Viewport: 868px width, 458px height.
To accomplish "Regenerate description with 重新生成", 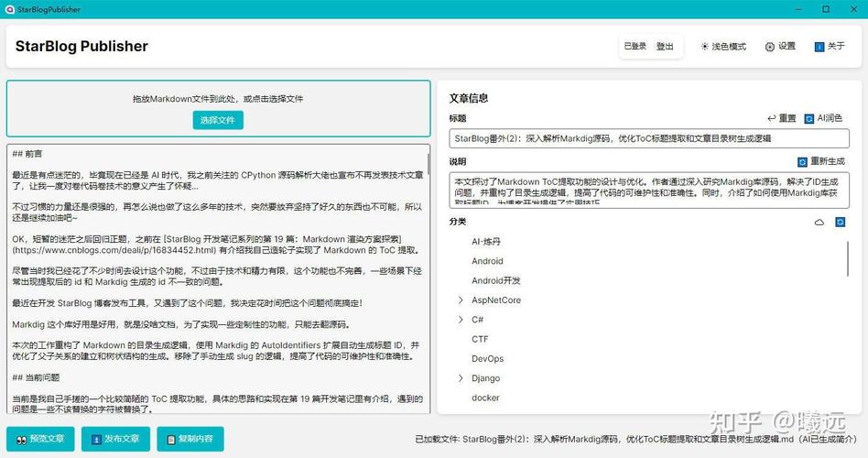I will (821, 161).
